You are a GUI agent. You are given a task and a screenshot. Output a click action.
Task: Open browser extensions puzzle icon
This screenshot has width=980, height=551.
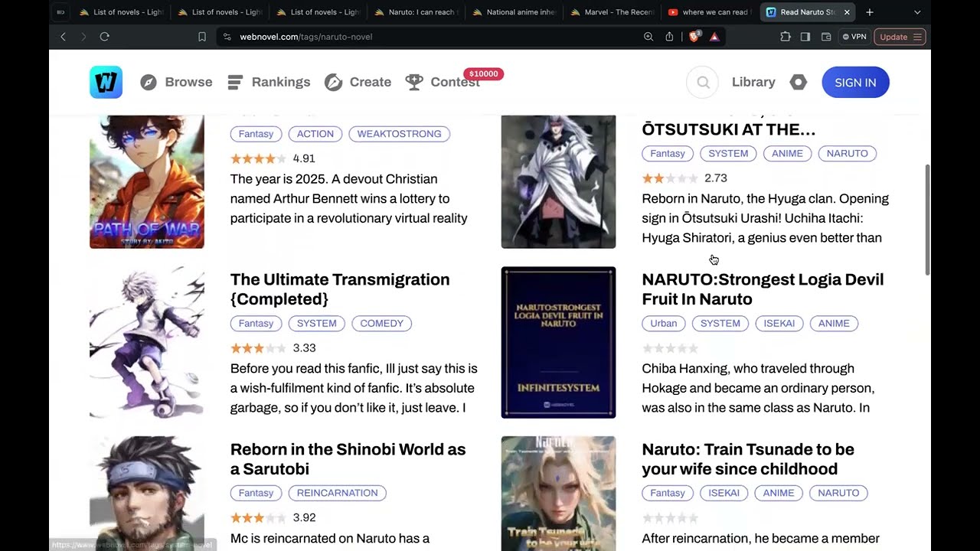click(x=786, y=37)
